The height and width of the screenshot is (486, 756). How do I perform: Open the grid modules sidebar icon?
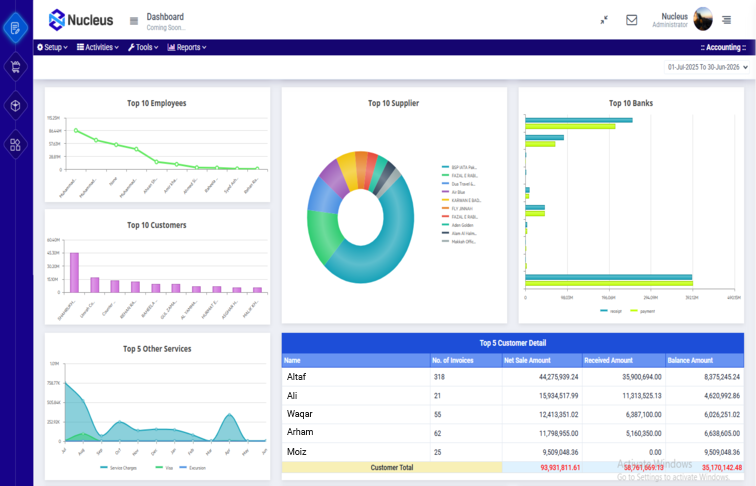15,145
